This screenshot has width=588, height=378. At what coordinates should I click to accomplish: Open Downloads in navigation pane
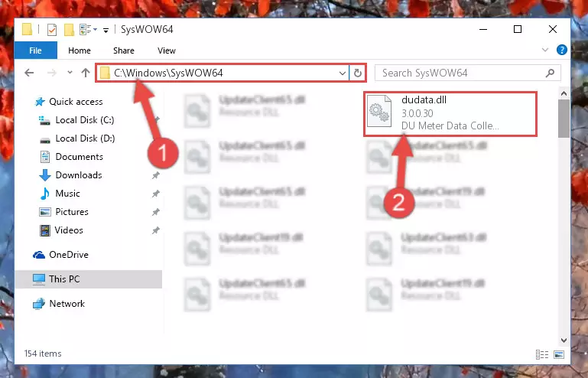pos(79,175)
